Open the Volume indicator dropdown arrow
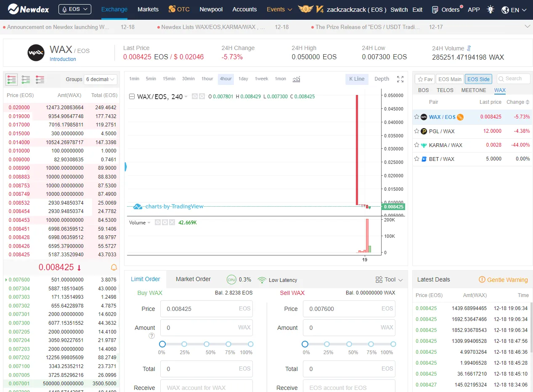 (x=149, y=223)
